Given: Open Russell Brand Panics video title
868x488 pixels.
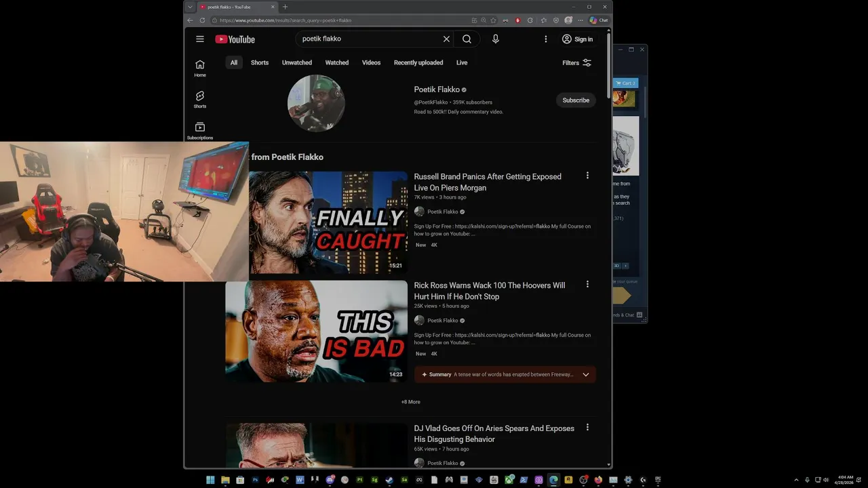Looking at the screenshot, I should pos(488,182).
